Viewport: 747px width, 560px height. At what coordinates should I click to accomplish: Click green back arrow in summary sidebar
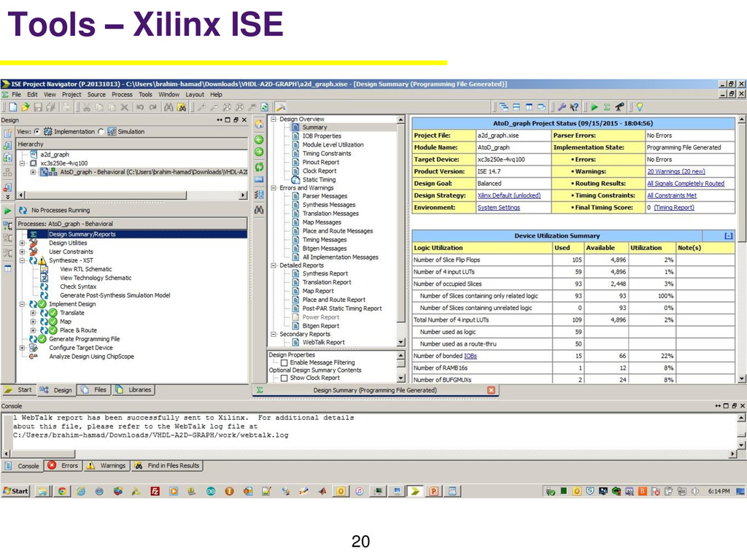click(259, 139)
